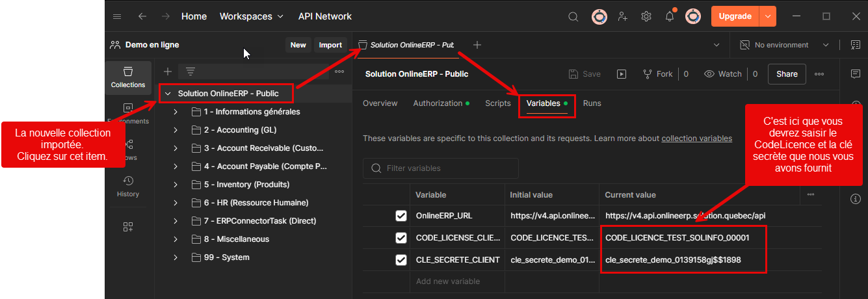The height and width of the screenshot is (299, 868).
Task: Open the invite collaborators icon
Action: click(x=623, y=16)
